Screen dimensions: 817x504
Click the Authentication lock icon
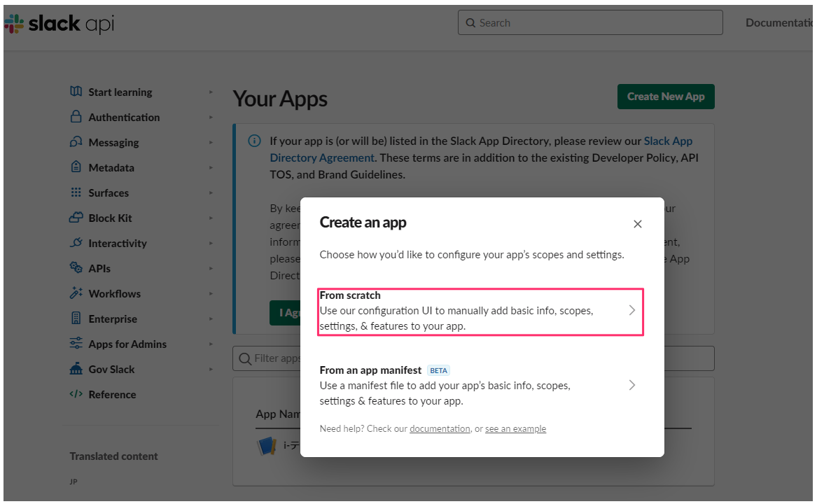(76, 116)
